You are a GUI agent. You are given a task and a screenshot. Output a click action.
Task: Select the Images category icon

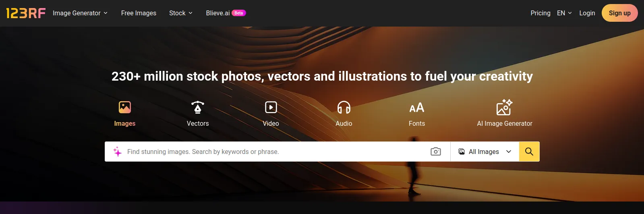point(125,107)
